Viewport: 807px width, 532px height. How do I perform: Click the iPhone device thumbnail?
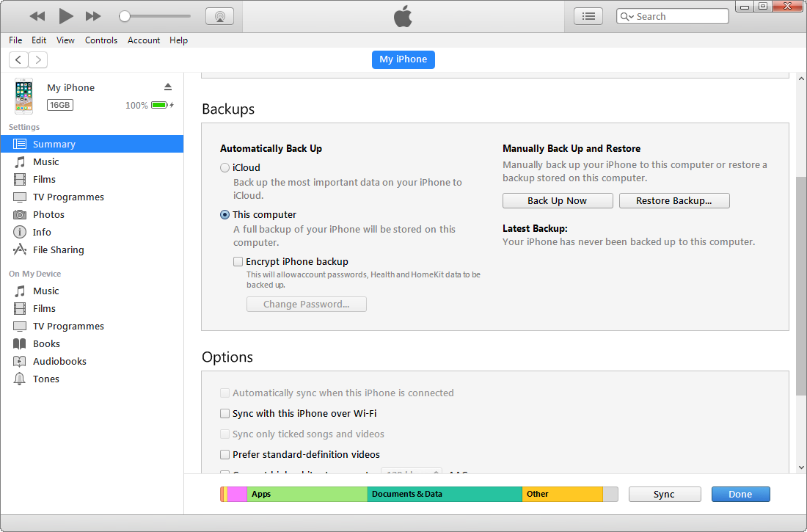point(23,96)
